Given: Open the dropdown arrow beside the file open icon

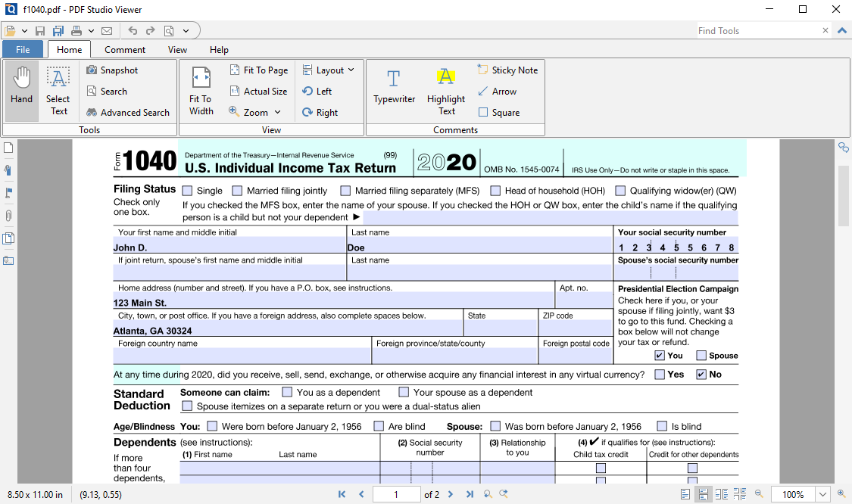Looking at the screenshot, I should pyautogui.click(x=24, y=31).
